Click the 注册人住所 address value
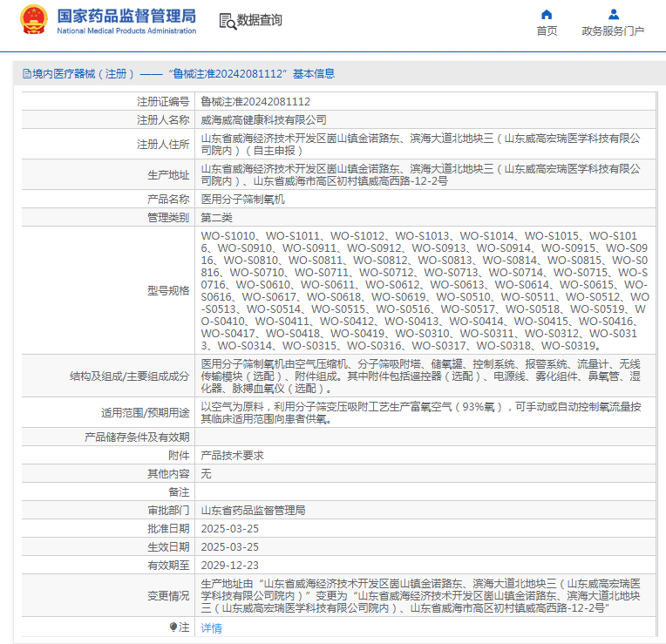 [x=420, y=145]
